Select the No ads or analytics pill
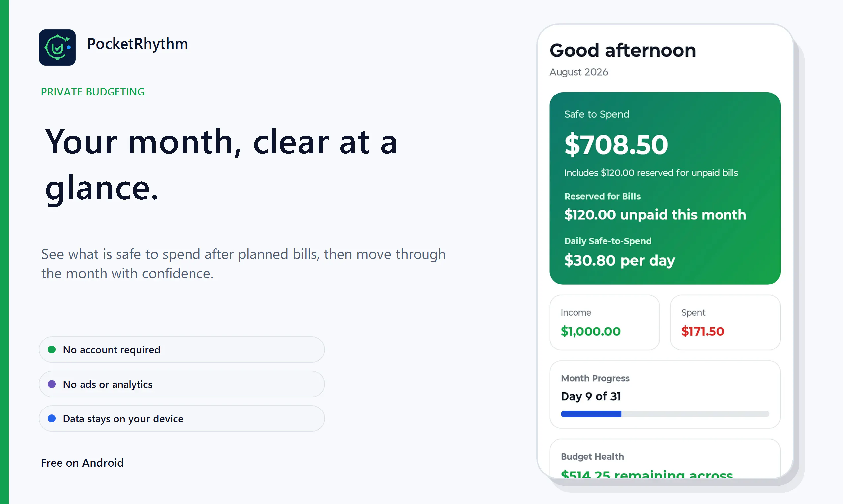843x504 pixels. click(182, 384)
